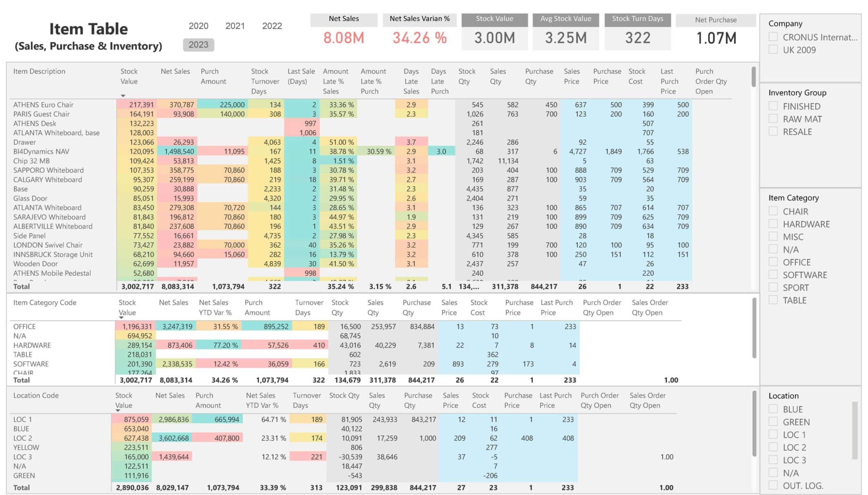Toggle the MISC item category filter
The width and height of the screenshot is (868, 495).
(x=773, y=236)
